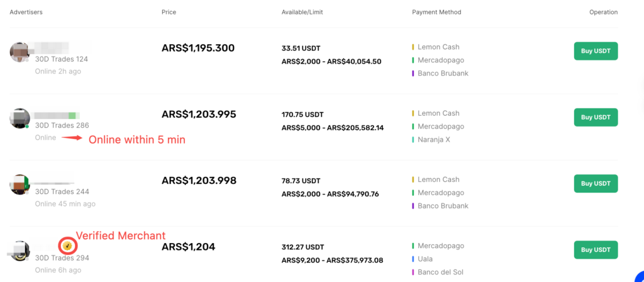Select Naranja X payment method
This screenshot has height=282, width=644.
click(434, 140)
